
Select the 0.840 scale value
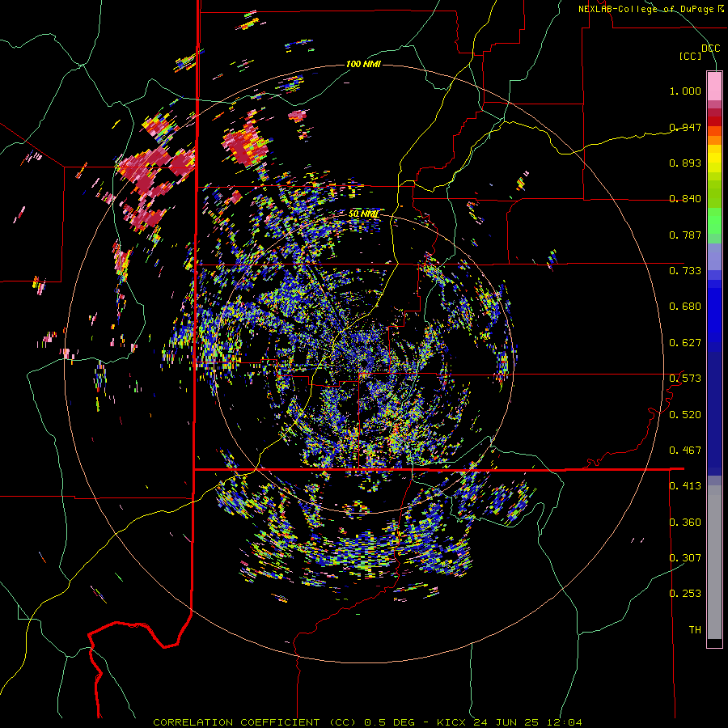click(685, 199)
